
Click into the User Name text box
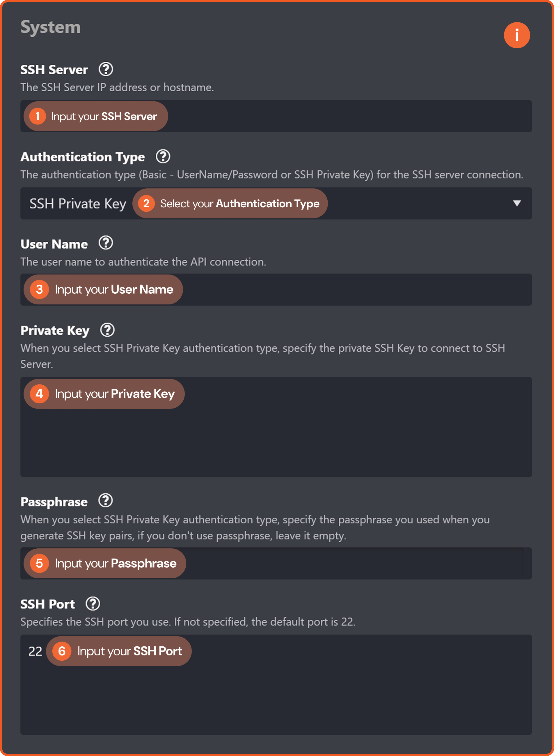point(276,290)
